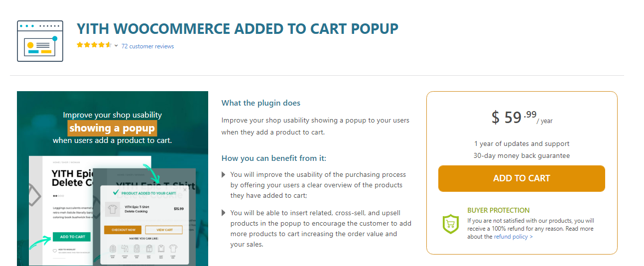Click the plugin title heading
This screenshot has height=266, width=644.
[238, 28]
